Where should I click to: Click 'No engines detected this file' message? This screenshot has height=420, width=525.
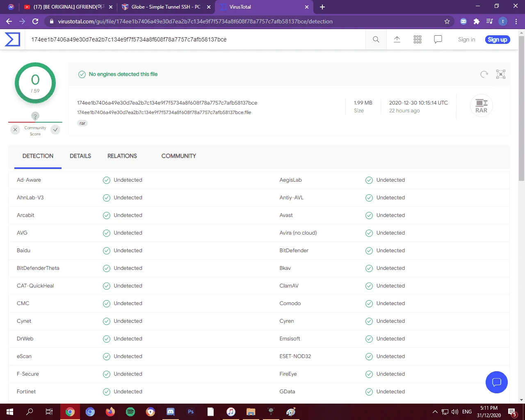(x=123, y=74)
